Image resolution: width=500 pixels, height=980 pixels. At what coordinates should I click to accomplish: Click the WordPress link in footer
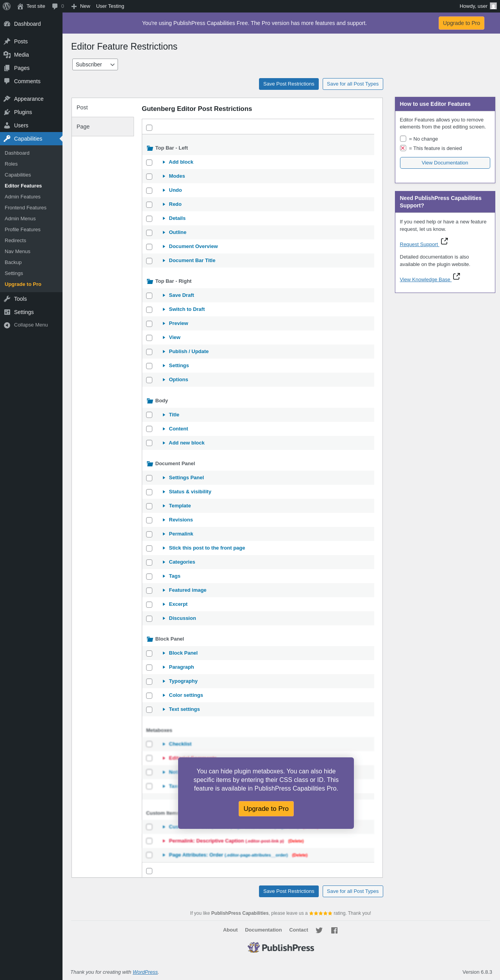[x=145, y=972]
